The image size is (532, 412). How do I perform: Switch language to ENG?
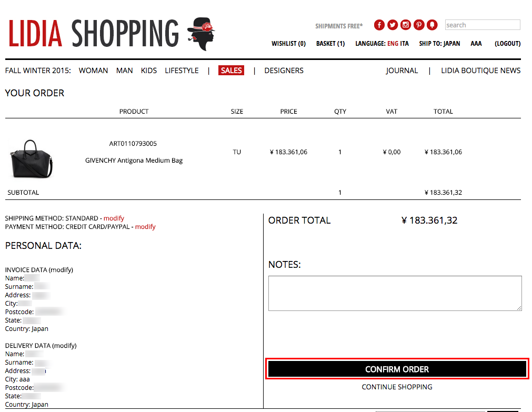[x=393, y=44]
